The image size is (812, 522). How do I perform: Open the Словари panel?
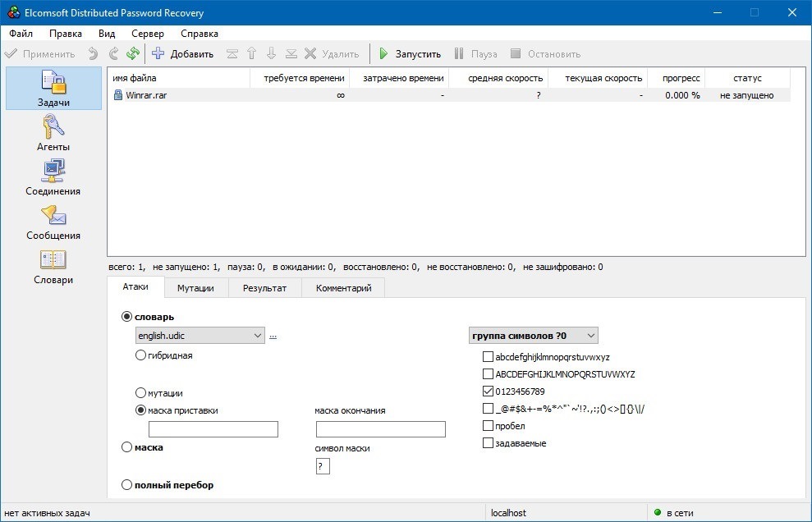click(53, 266)
